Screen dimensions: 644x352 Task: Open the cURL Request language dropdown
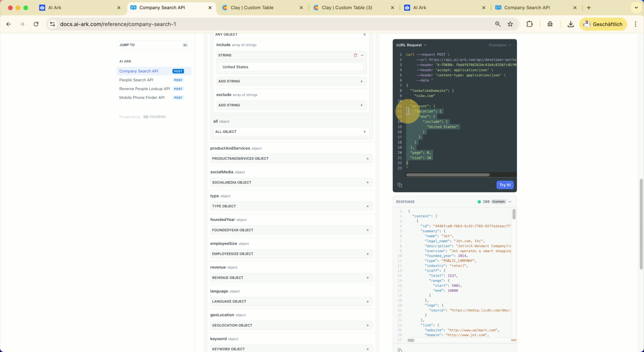[411, 45]
